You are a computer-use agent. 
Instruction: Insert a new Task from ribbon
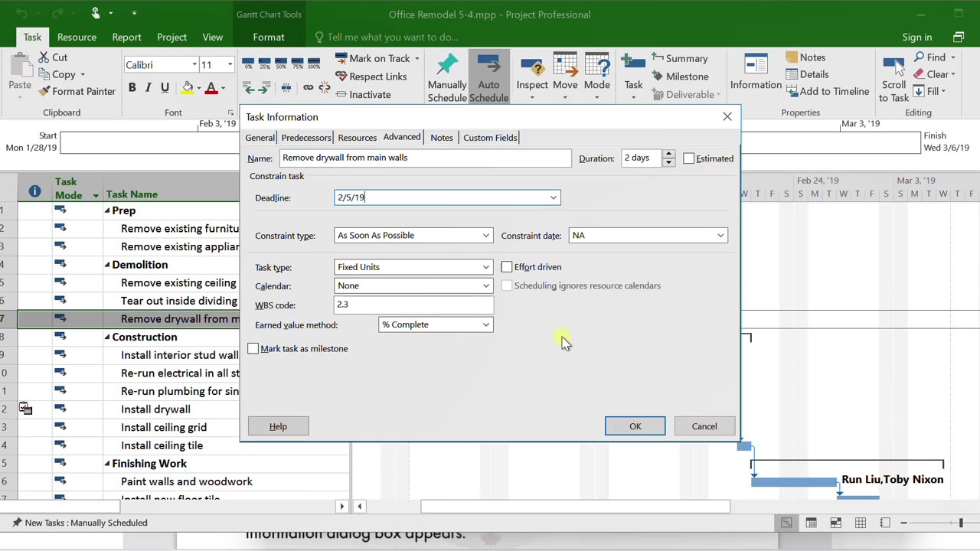pyautogui.click(x=633, y=77)
